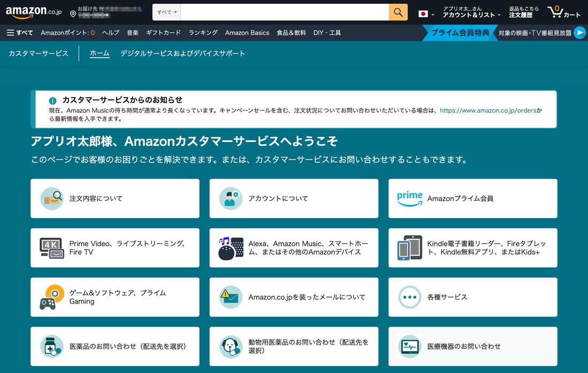This screenshot has width=588, height=373.
Task: Click the dog icon for 動物用医薬品
Action: point(230,346)
